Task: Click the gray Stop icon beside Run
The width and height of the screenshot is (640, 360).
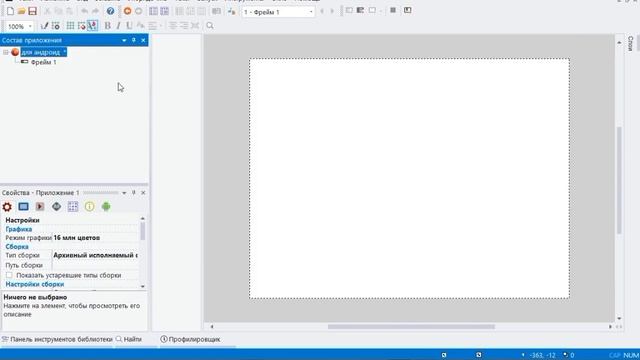Action: 139,11
